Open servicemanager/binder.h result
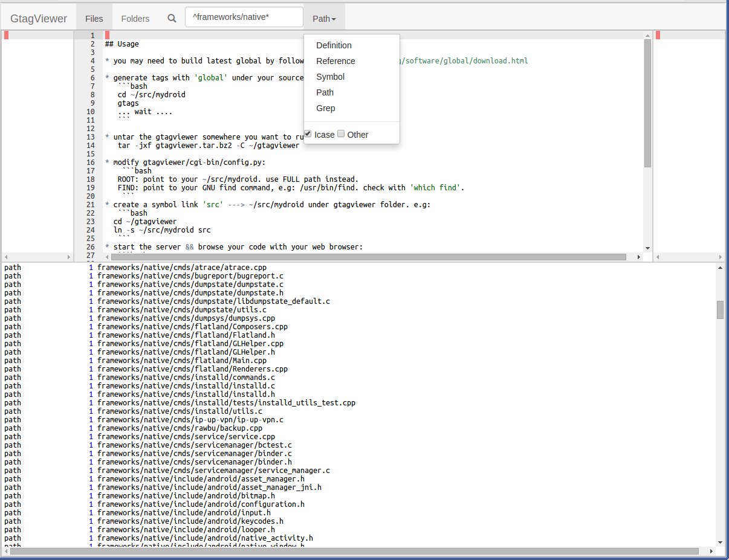This screenshot has width=729, height=560. point(195,462)
